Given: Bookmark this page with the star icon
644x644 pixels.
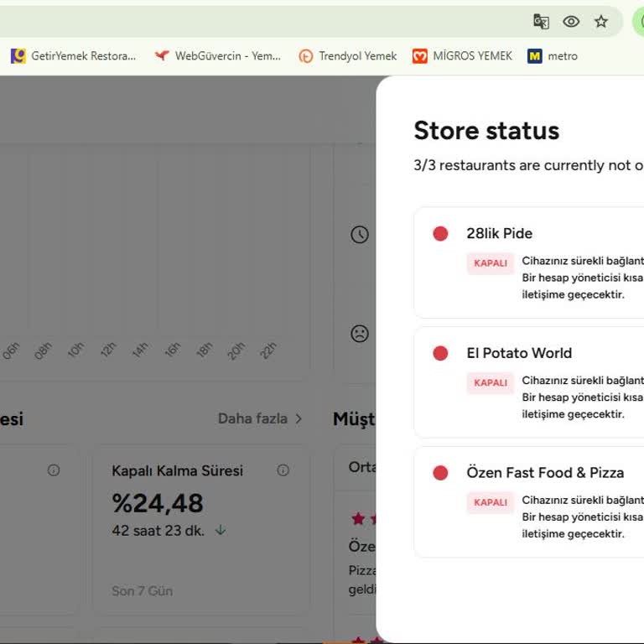Looking at the screenshot, I should (601, 22).
